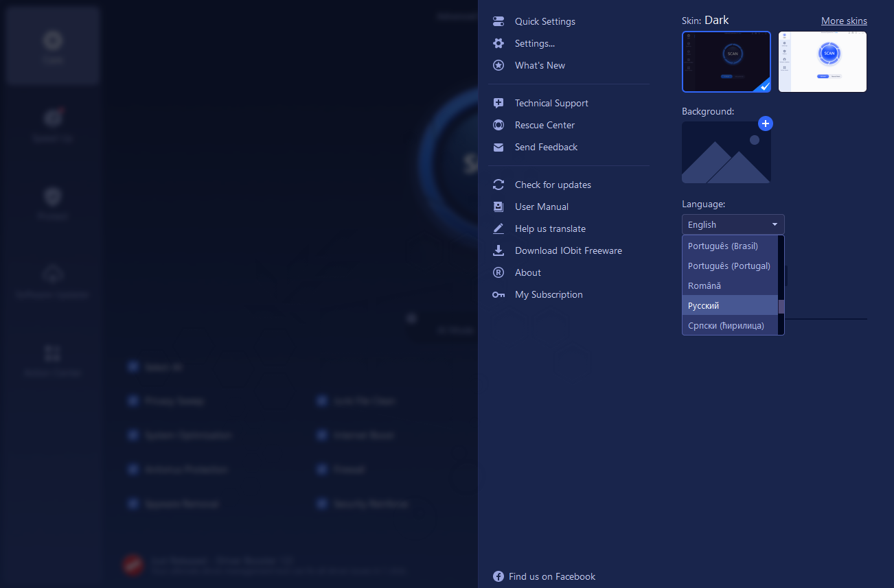Image resolution: width=894 pixels, height=588 pixels.
Task: Select Српски (ћирилица) language option
Action: point(730,325)
